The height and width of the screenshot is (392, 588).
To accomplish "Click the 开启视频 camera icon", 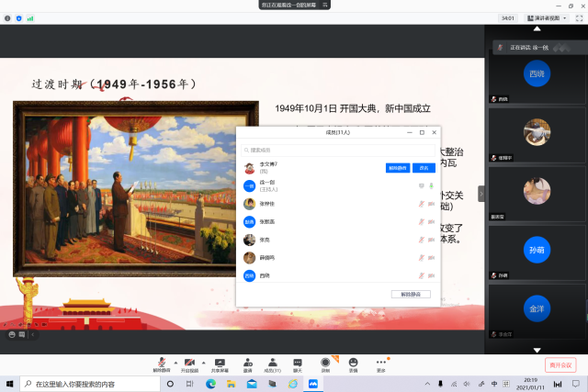I will click(x=189, y=362).
